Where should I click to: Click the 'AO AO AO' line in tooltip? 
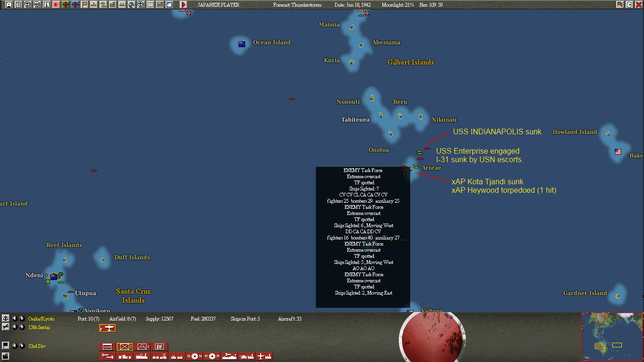[363, 269]
